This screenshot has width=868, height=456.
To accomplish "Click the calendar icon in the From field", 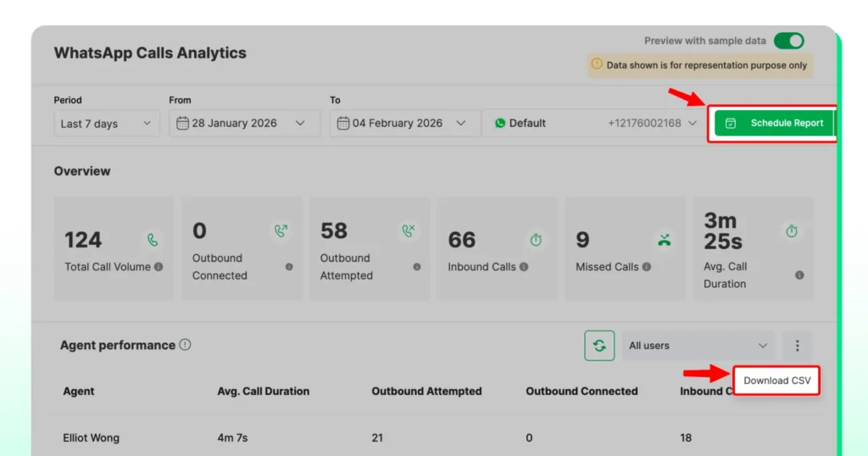I will pyautogui.click(x=182, y=124).
